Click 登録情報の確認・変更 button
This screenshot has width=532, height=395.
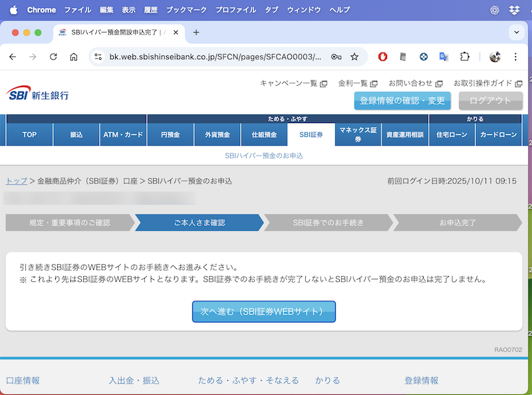pyautogui.click(x=402, y=101)
